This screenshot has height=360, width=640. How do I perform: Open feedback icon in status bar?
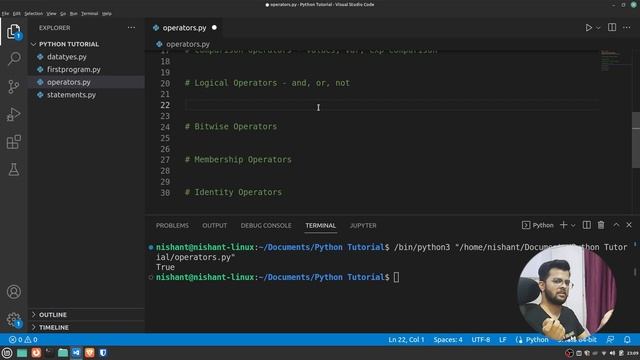point(610,340)
